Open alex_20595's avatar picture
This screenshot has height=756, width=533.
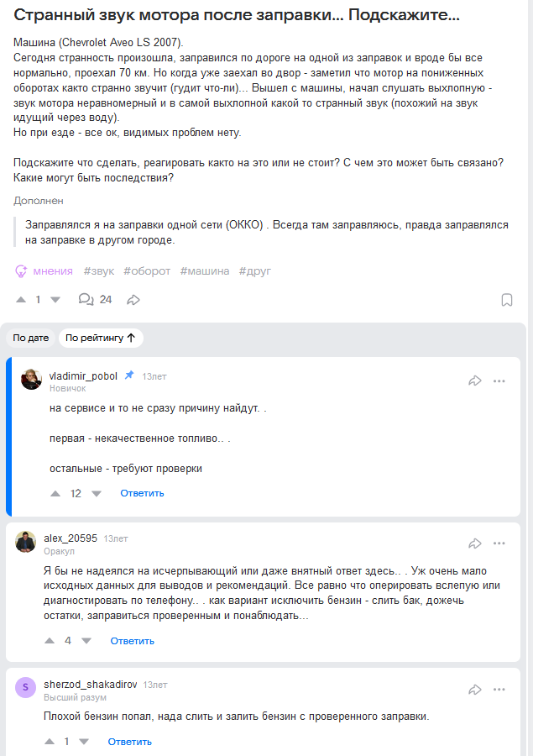(x=25, y=542)
